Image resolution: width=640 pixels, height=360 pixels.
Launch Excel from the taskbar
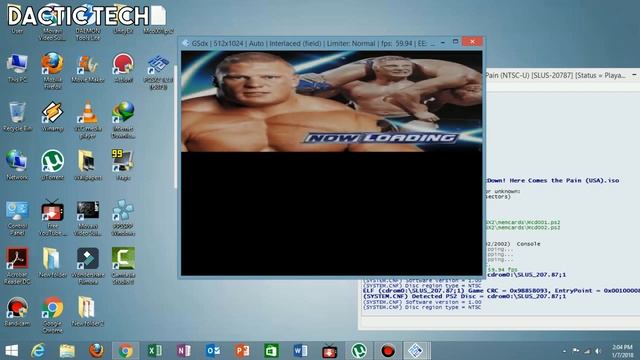tap(155, 351)
